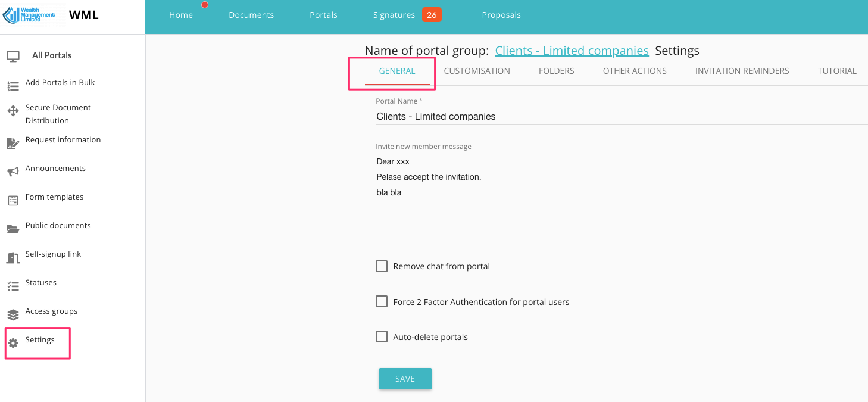The width and height of the screenshot is (868, 402).
Task: Click the Public documents folder icon
Action: (13, 229)
